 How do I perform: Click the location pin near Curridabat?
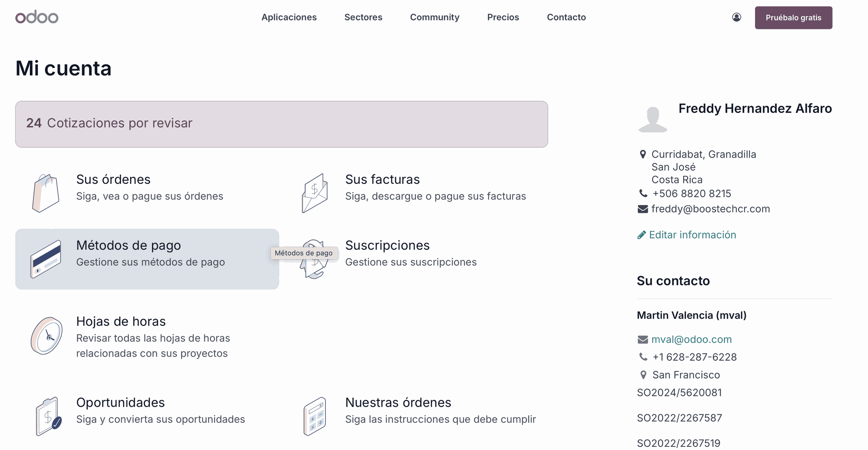tap(643, 155)
